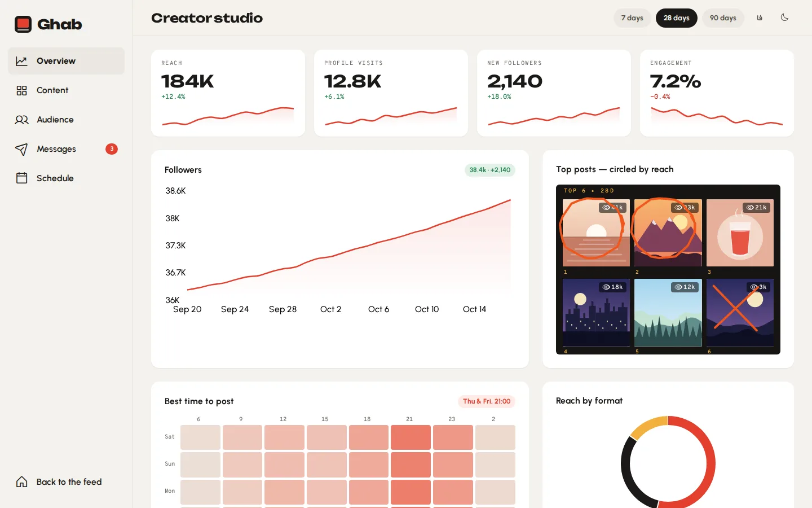Switch language with the فا button
The width and height of the screenshot is (812, 508).
760,17
